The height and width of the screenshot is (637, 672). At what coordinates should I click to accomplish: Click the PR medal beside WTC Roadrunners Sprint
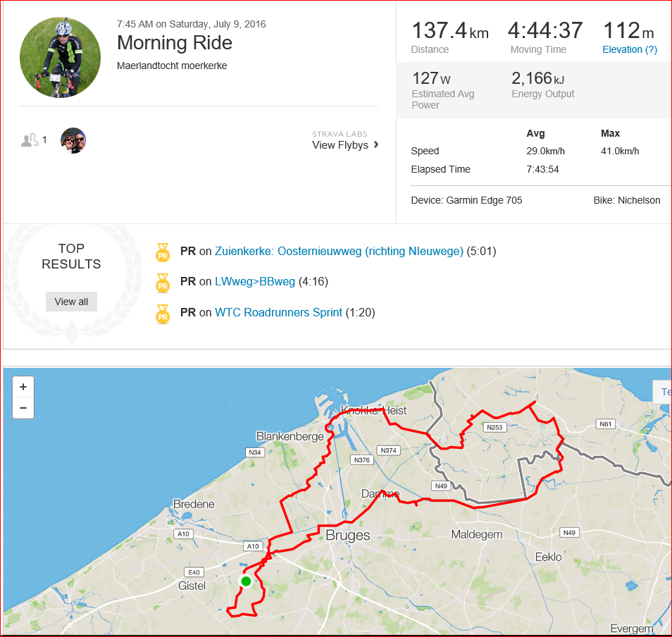tap(163, 314)
